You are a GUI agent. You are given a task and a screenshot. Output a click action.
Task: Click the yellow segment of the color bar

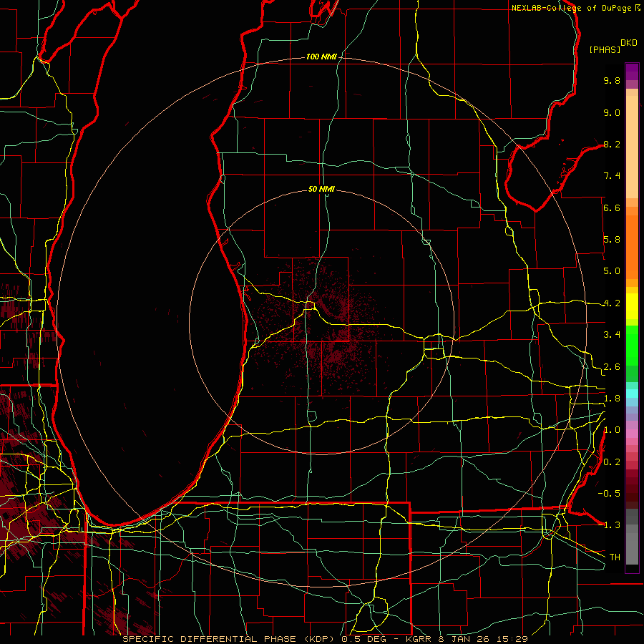[x=632, y=306]
